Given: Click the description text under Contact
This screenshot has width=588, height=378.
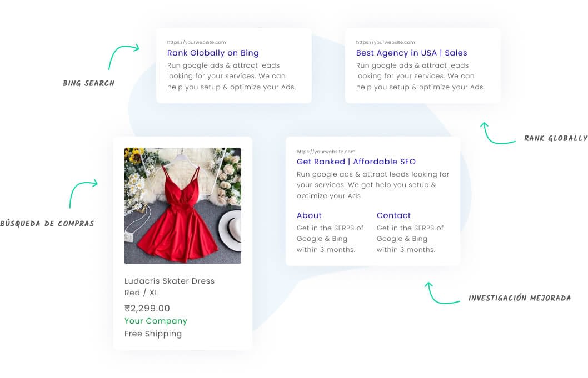Looking at the screenshot, I should [x=410, y=239].
